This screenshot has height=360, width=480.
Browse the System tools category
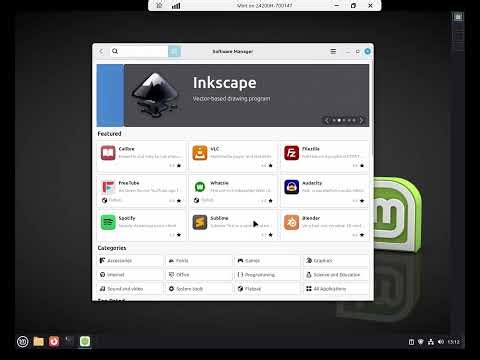[x=199, y=289]
